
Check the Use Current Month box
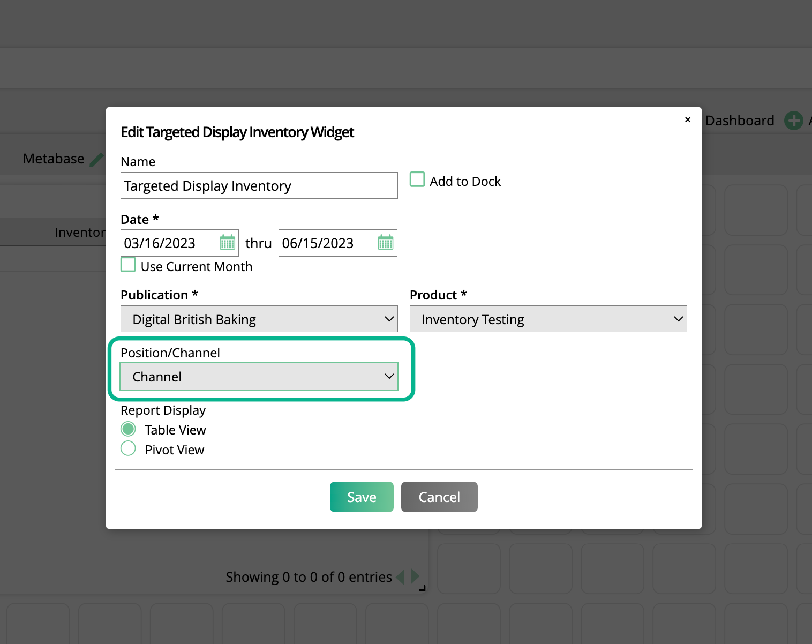click(128, 265)
